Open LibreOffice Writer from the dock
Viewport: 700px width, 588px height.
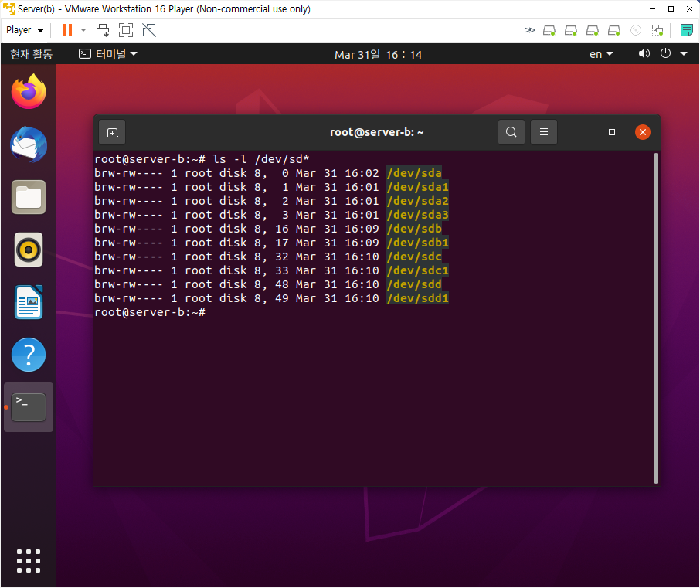coord(29,302)
